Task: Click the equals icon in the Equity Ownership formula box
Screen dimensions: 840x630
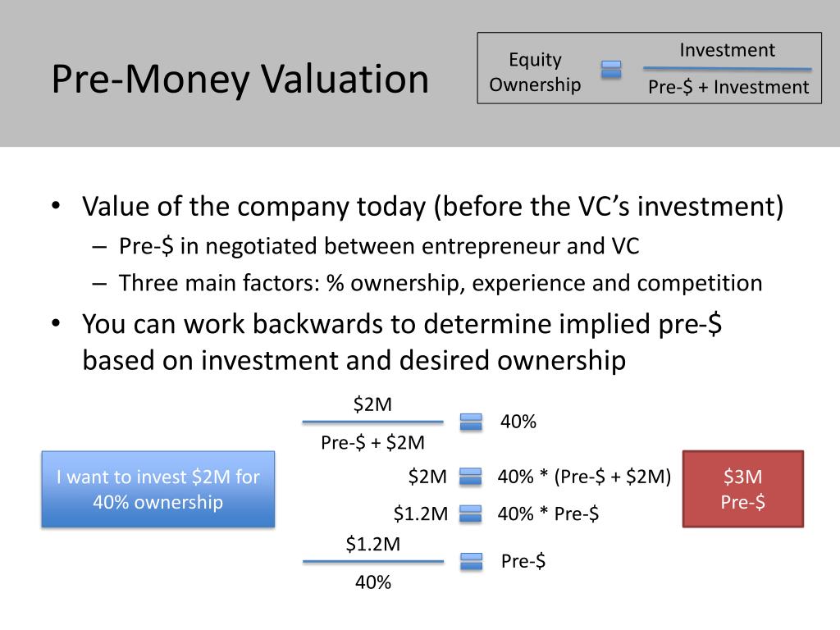Action: 610,69
